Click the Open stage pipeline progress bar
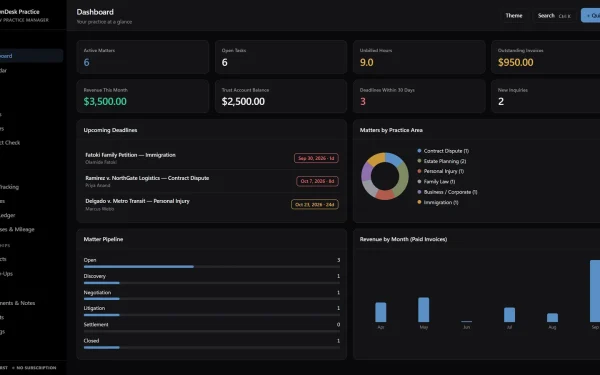 (x=212, y=267)
